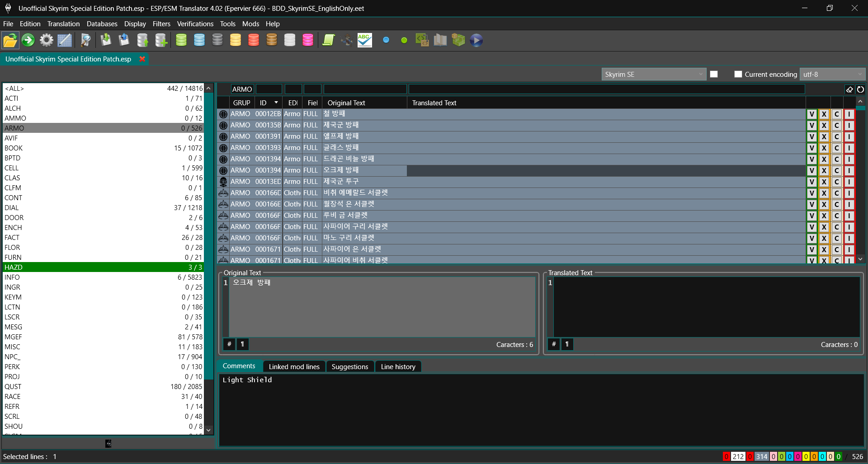
Task: Open the Databases menu
Action: (102, 23)
